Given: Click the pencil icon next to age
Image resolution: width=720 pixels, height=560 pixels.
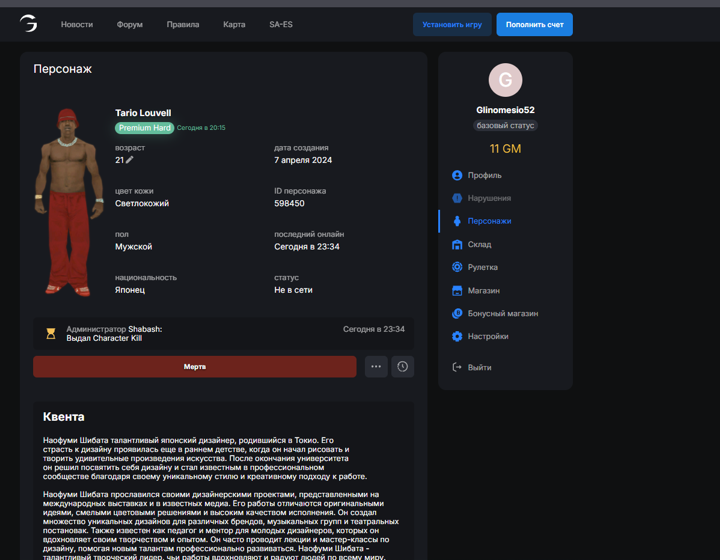Looking at the screenshot, I should [x=130, y=160].
